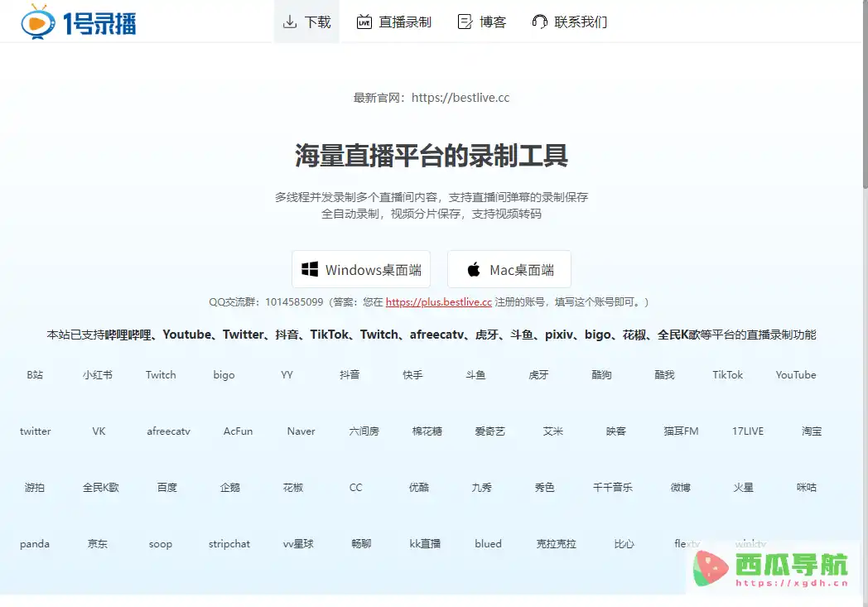
Task: Select the YouTube platform entry
Action: pyautogui.click(x=795, y=374)
